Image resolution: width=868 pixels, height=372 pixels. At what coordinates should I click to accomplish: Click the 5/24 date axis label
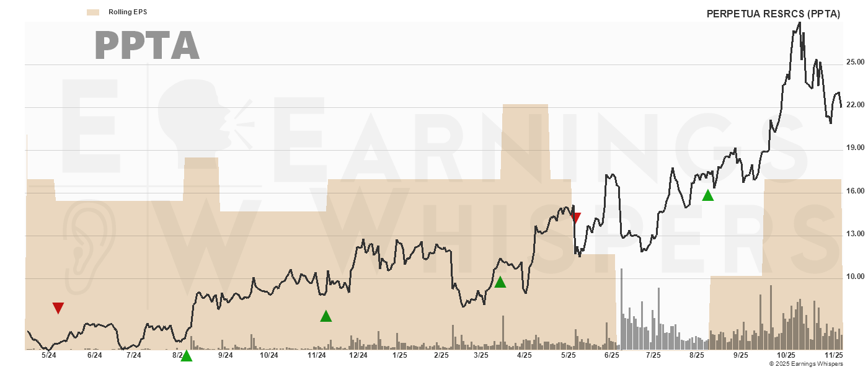coord(49,355)
